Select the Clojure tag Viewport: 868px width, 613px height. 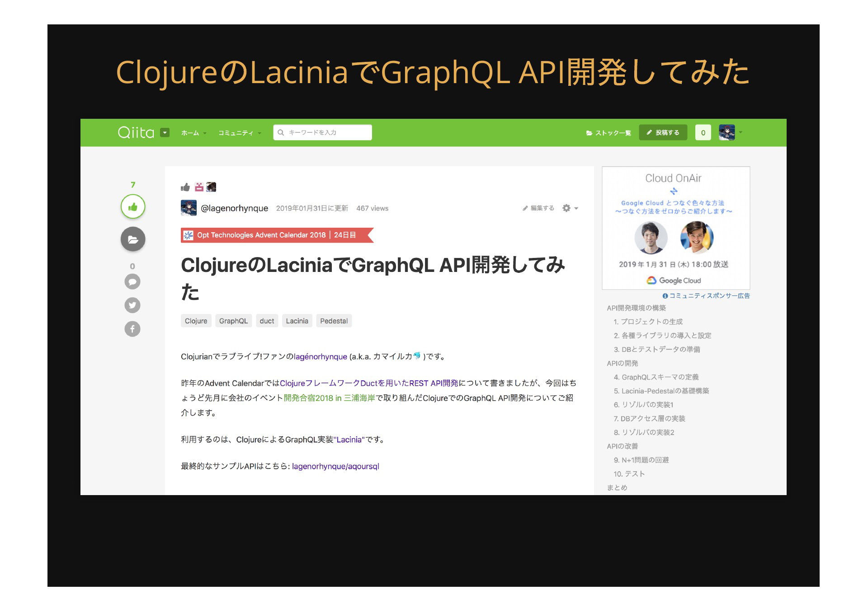pos(196,321)
